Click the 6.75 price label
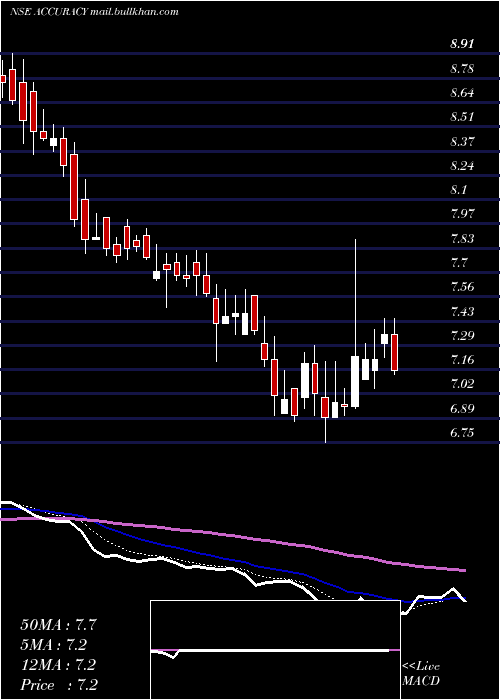The width and height of the screenshot is (500, 700). (x=462, y=433)
